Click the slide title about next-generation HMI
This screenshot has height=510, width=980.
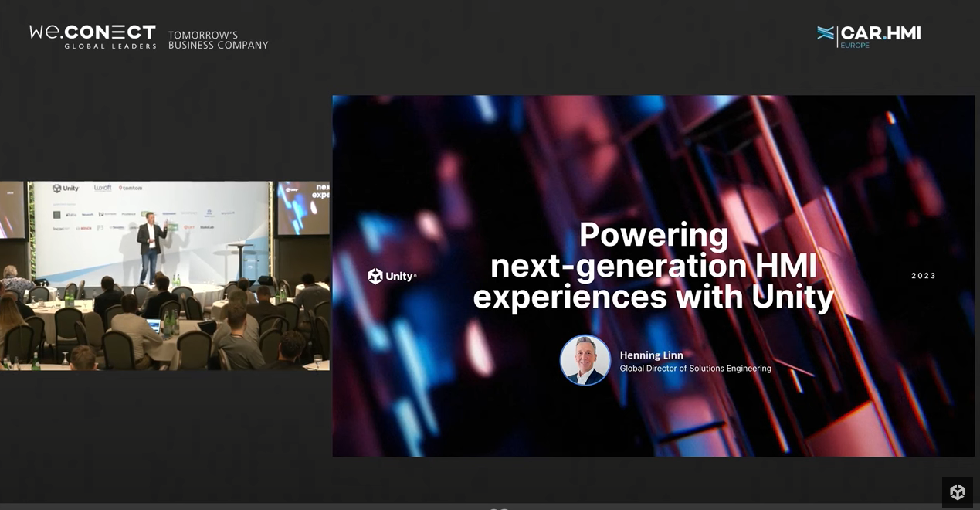tap(653, 265)
